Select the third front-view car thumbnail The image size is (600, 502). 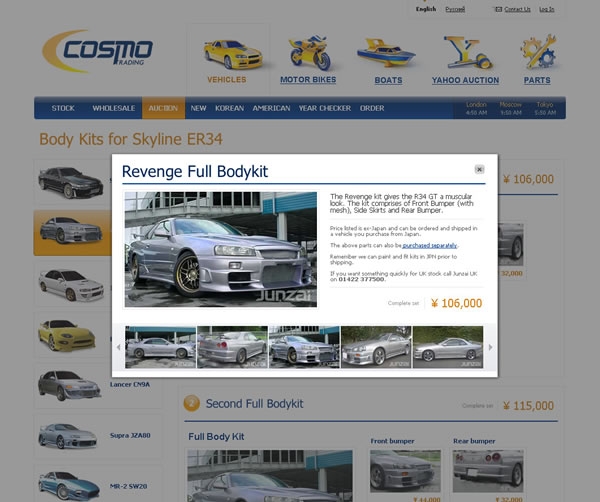304,347
